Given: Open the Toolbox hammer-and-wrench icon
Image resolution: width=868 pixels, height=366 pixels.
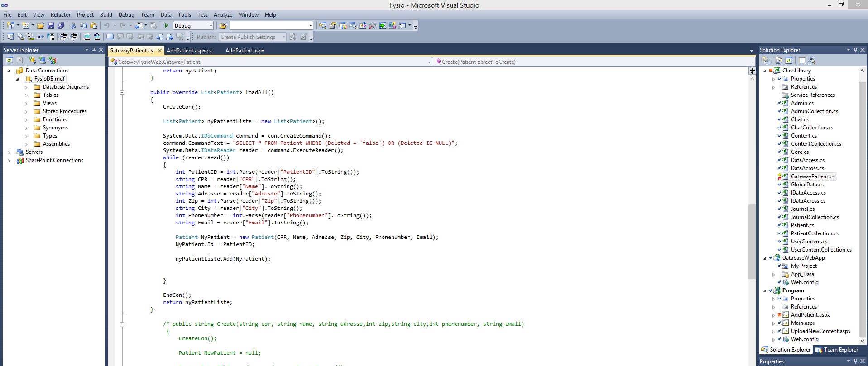Looking at the screenshot, I should (x=373, y=26).
